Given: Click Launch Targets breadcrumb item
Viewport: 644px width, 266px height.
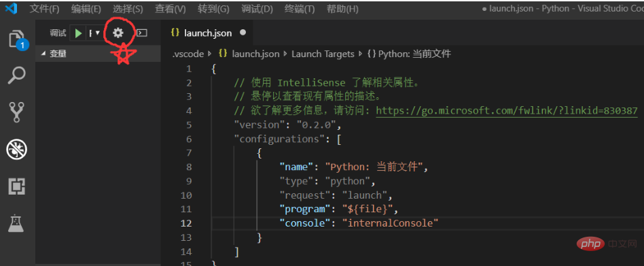Looking at the screenshot, I should click(323, 54).
